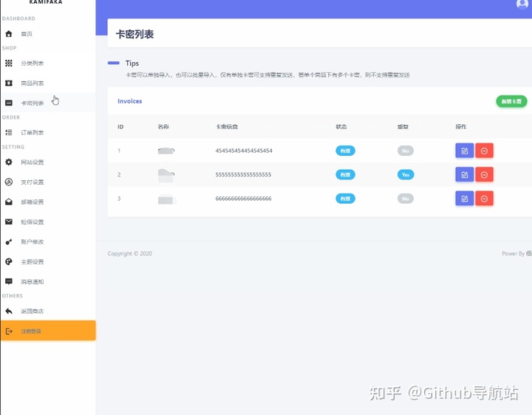
Task: Open 网站设置 site settings menu item
Action: coord(33,162)
